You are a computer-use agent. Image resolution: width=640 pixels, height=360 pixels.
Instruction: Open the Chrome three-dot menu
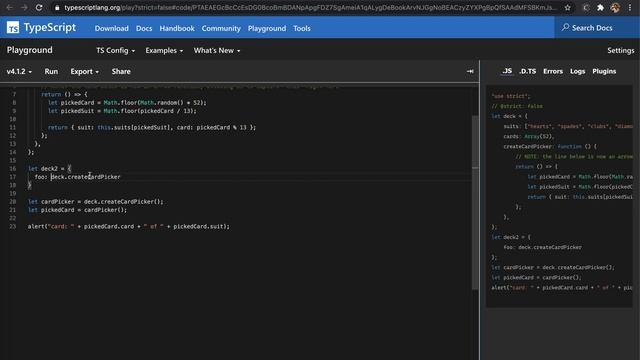630,7
